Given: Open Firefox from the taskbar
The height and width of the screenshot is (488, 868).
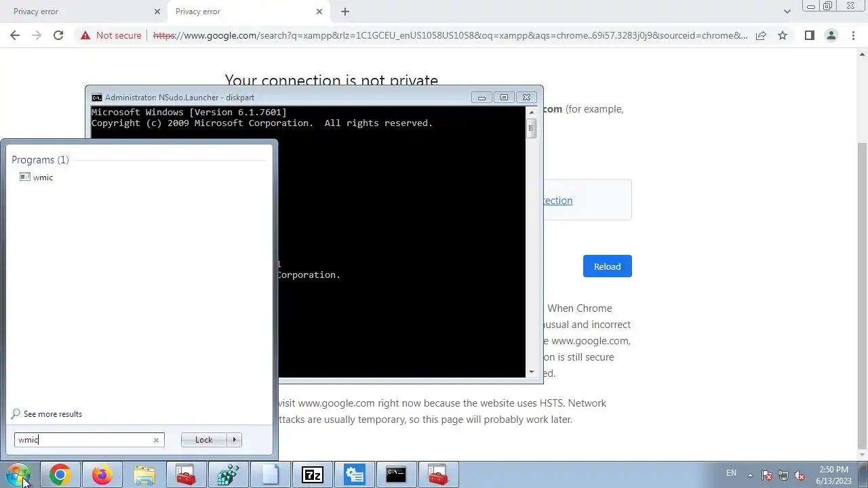Looking at the screenshot, I should tap(102, 475).
